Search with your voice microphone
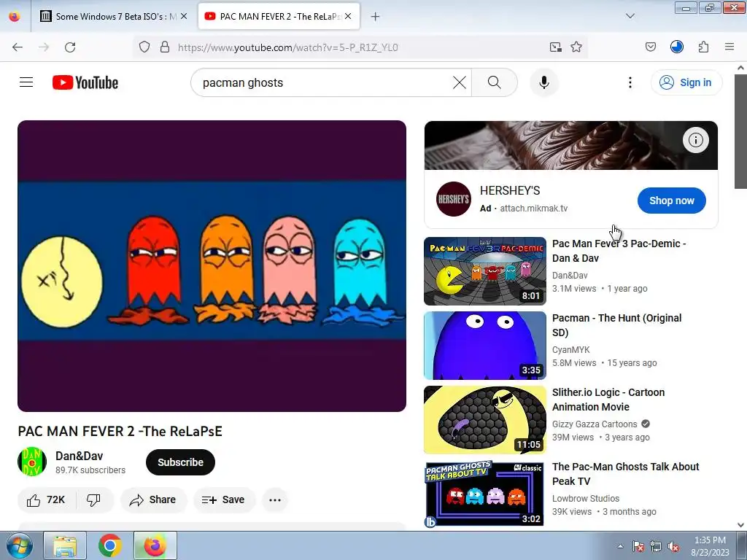747x560 pixels. pyautogui.click(x=544, y=82)
